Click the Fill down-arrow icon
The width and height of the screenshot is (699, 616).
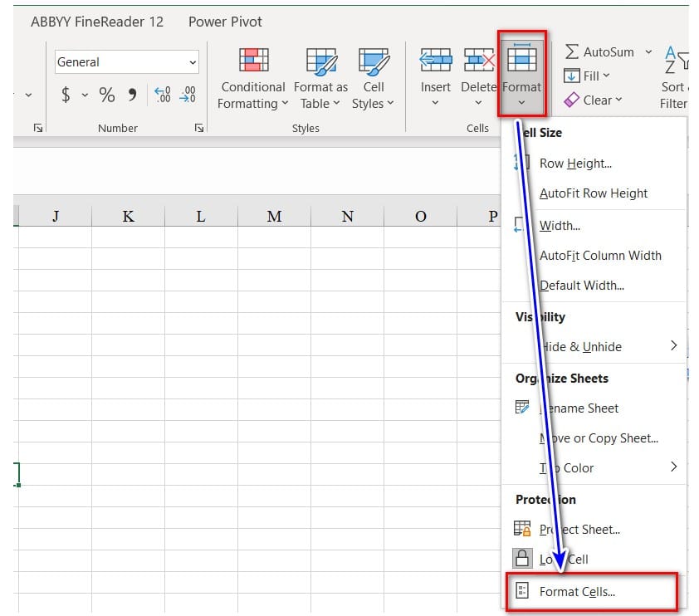(x=571, y=76)
